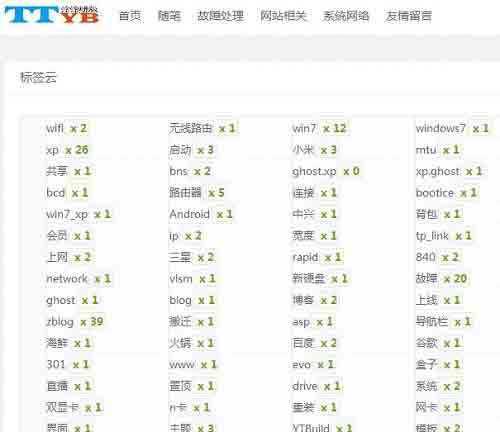The width and height of the screenshot is (500, 432).
Task: Open the 无线路由 tag link
Action: point(191,128)
